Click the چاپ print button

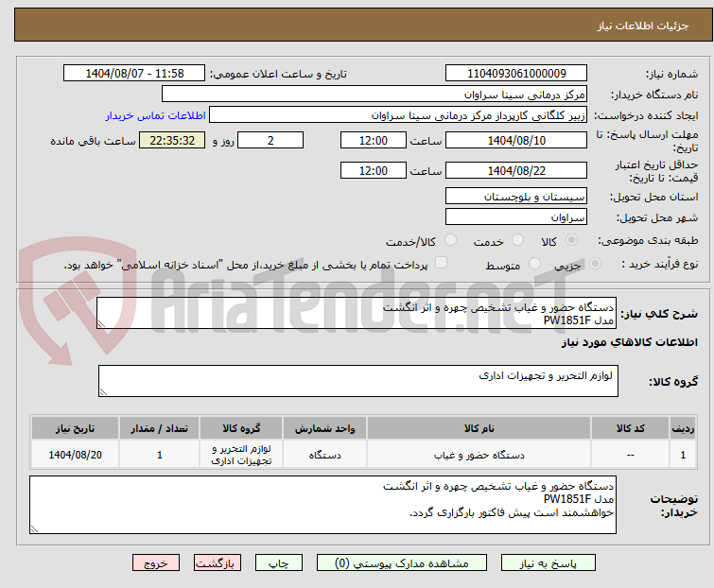pos(279,563)
